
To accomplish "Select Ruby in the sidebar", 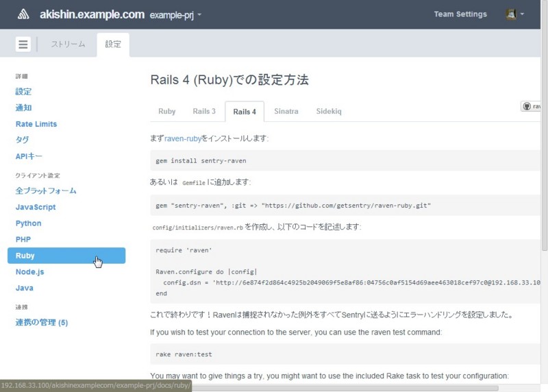I will [66, 256].
